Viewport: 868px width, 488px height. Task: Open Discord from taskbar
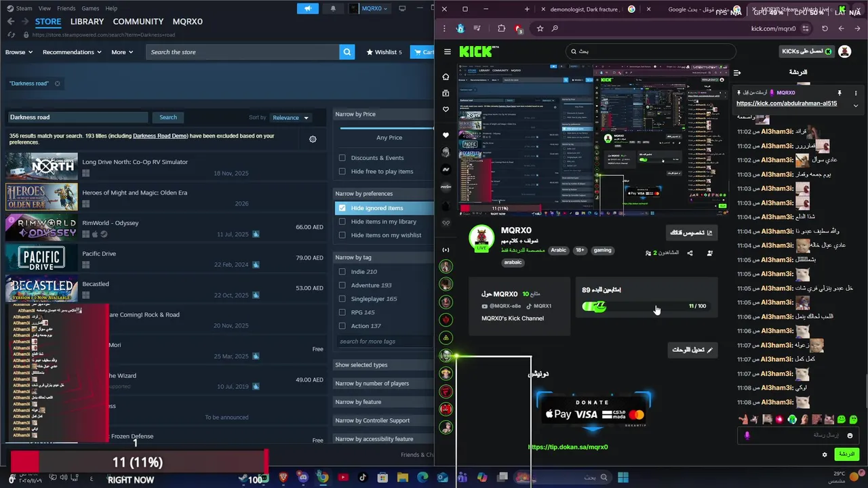303,477
